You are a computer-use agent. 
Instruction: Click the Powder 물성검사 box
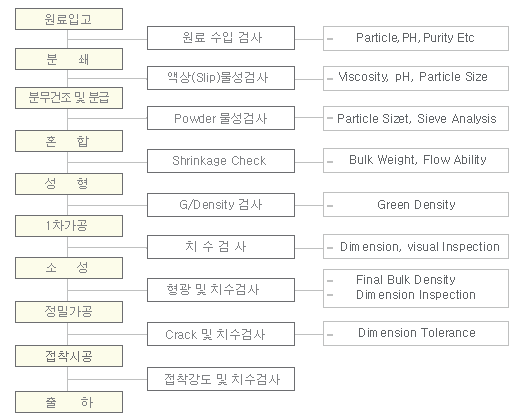pyautogui.click(x=221, y=118)
